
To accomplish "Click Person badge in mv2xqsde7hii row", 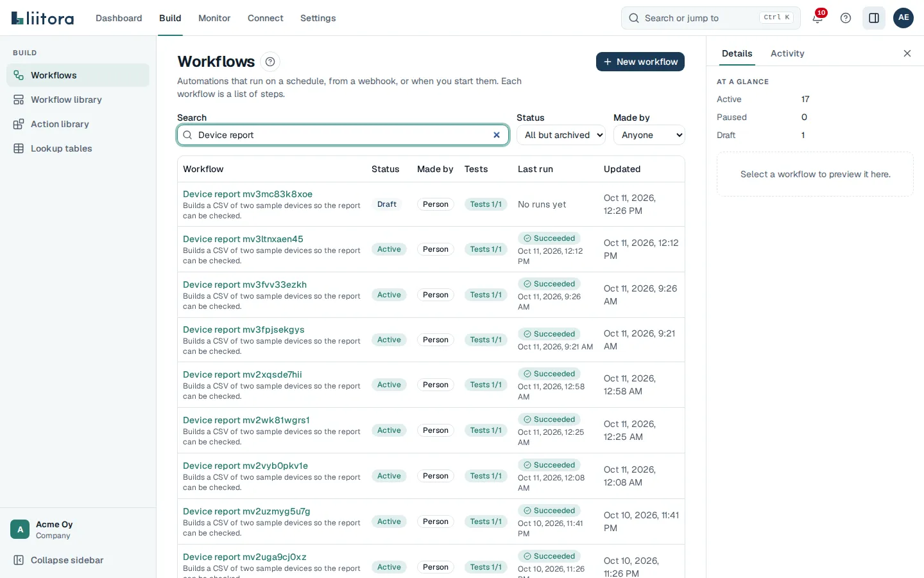I will [436, 385].
